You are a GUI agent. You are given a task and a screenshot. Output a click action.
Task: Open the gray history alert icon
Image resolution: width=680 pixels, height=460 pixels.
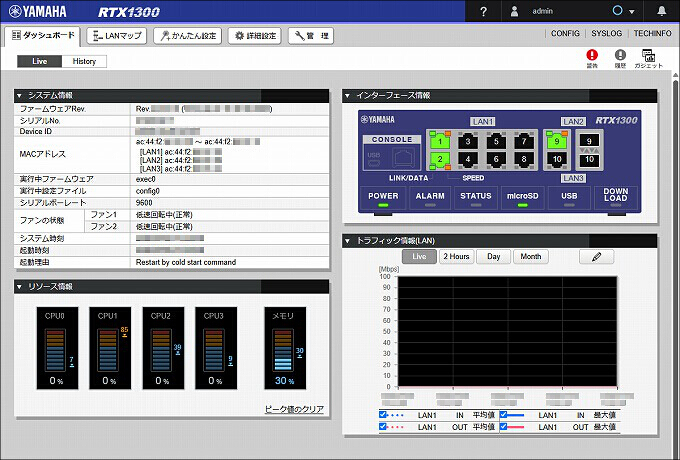[620, 55]
